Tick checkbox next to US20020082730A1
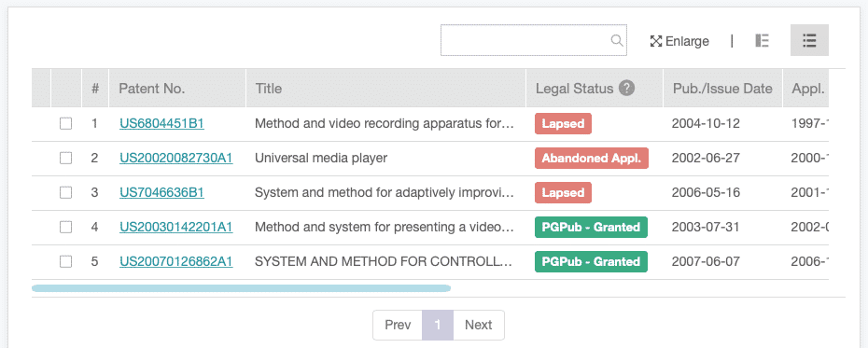This screenshot has width=868, height=348. [66, 159]
